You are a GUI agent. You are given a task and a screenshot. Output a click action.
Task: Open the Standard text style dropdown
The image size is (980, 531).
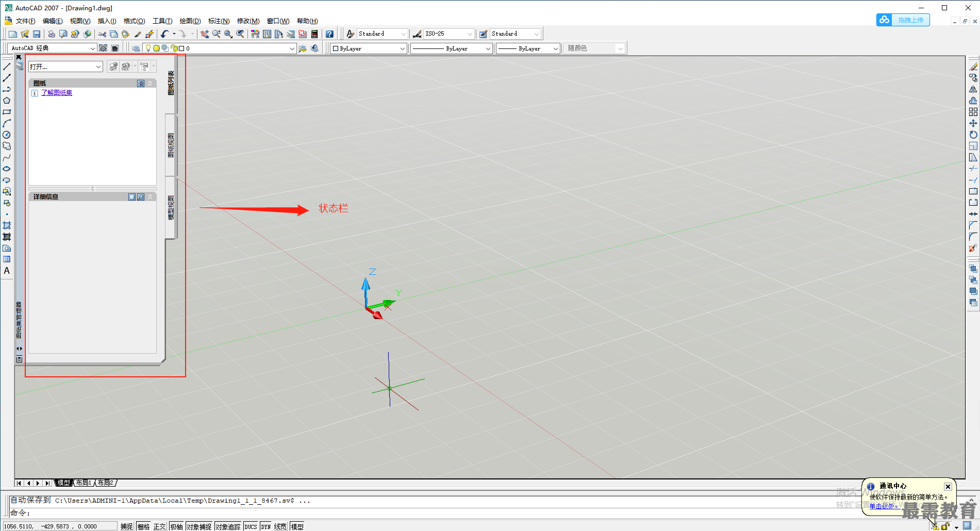383,34
